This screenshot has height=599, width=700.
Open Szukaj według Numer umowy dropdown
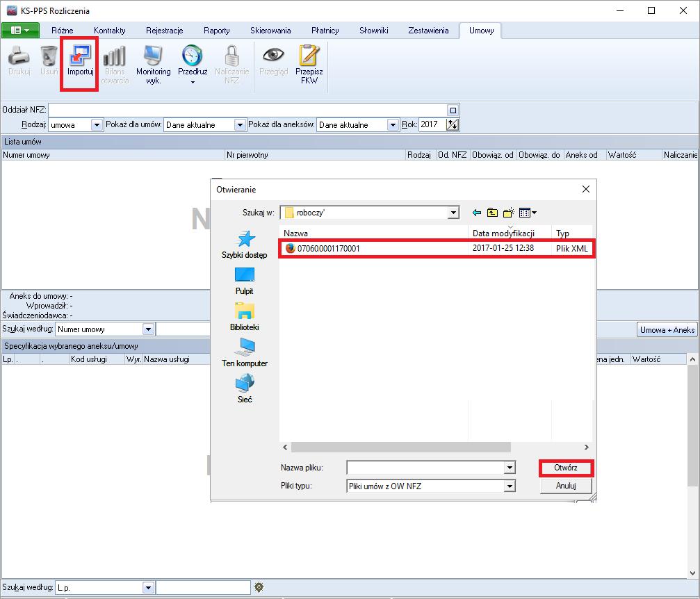coord(148,329)
